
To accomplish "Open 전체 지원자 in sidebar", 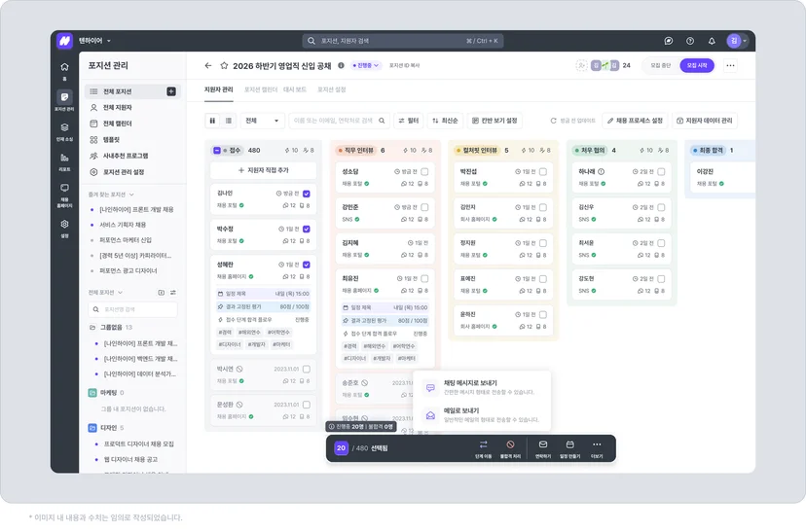I will [132, 107].
